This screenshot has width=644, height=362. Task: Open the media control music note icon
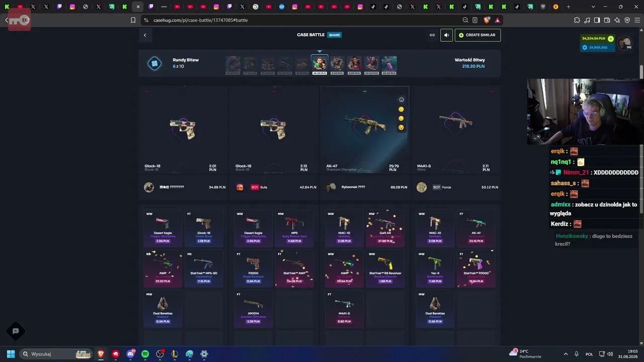587,20
